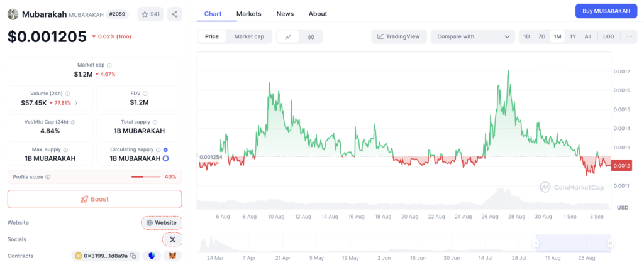644x265 pixels.
Task: Click the 4.84% Vol/Mkt Cap value
Action: click(50, 131)
